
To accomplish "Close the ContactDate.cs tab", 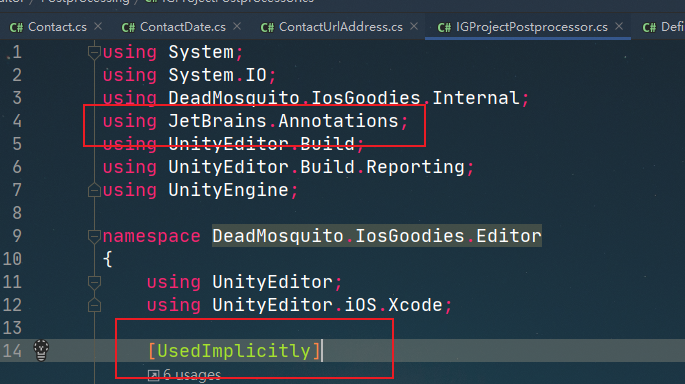I will tap(237, 27).
